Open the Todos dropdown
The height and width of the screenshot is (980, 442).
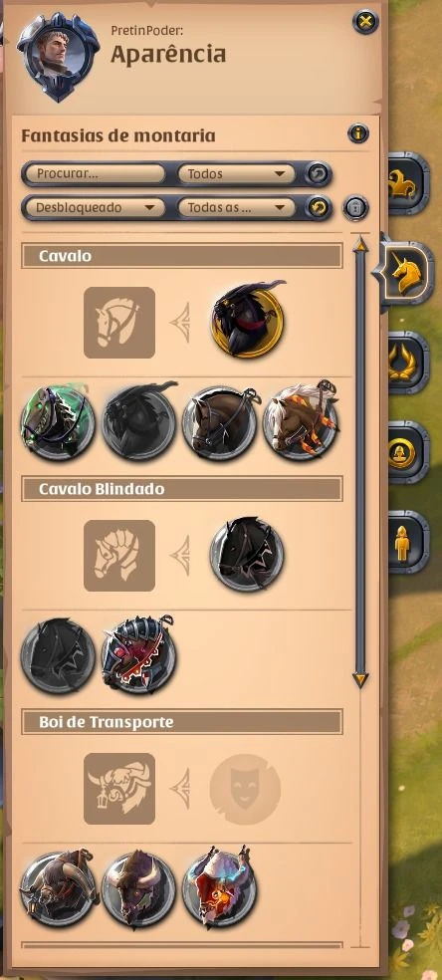pos(236,173)
